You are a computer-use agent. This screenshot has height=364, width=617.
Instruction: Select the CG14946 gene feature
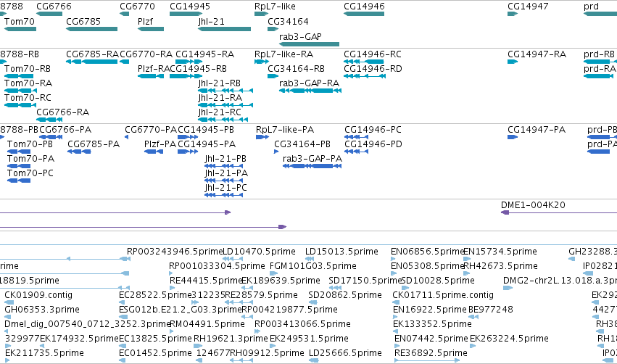tap(364, 15)
